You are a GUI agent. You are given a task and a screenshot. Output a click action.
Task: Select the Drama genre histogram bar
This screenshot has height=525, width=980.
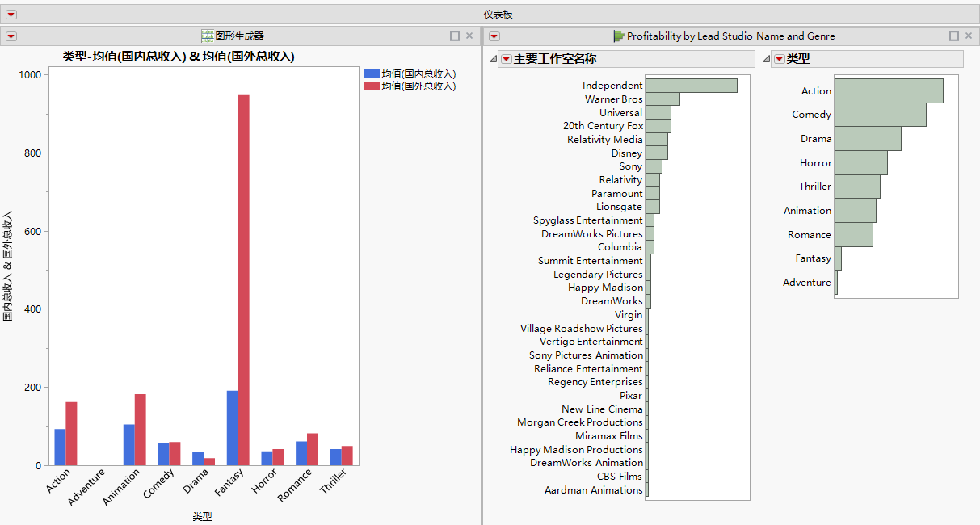click(868, 139)
